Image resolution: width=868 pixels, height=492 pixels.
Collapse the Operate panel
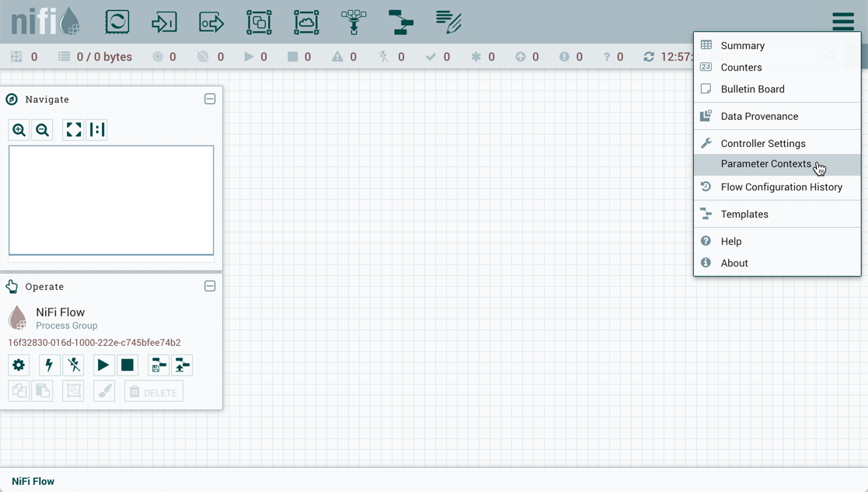[210, 286]
